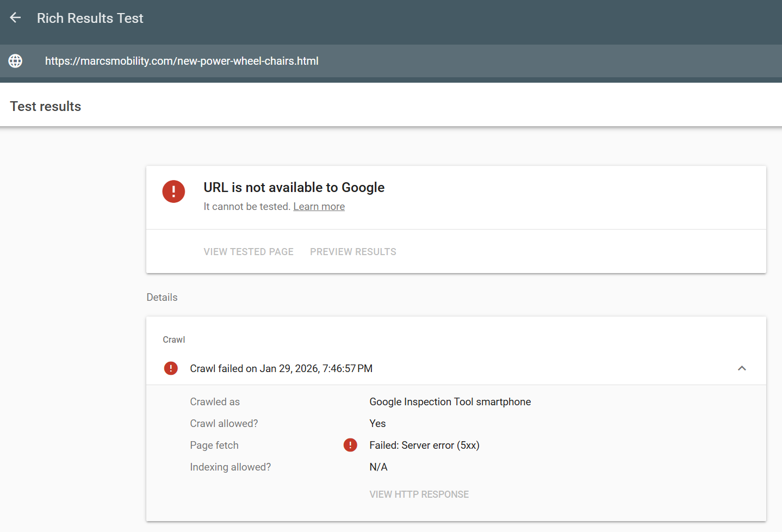The height and width of the screenshot is (532, 782).
Task: Click PREVIEW RESULTS button
Action: [x=353, y=252]
